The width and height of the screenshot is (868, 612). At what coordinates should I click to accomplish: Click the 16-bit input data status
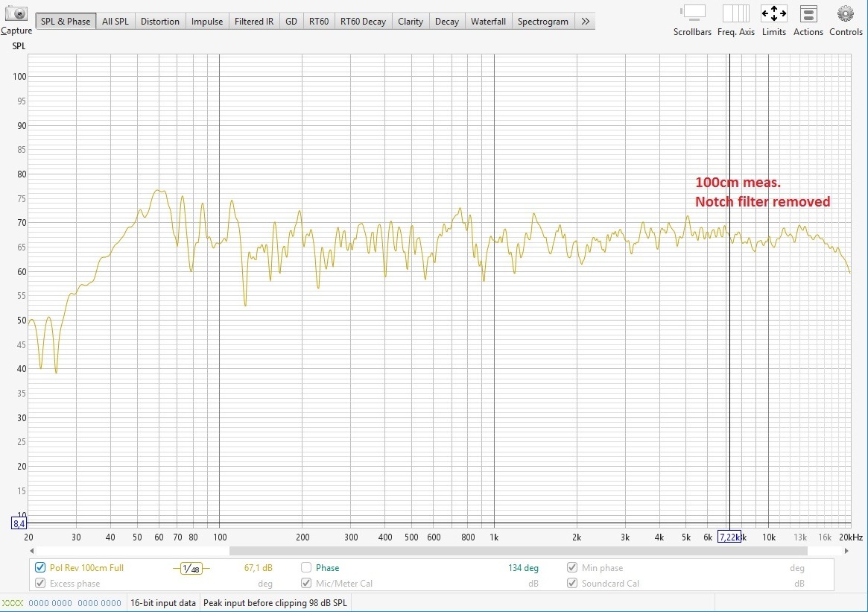tap(162, 602)
